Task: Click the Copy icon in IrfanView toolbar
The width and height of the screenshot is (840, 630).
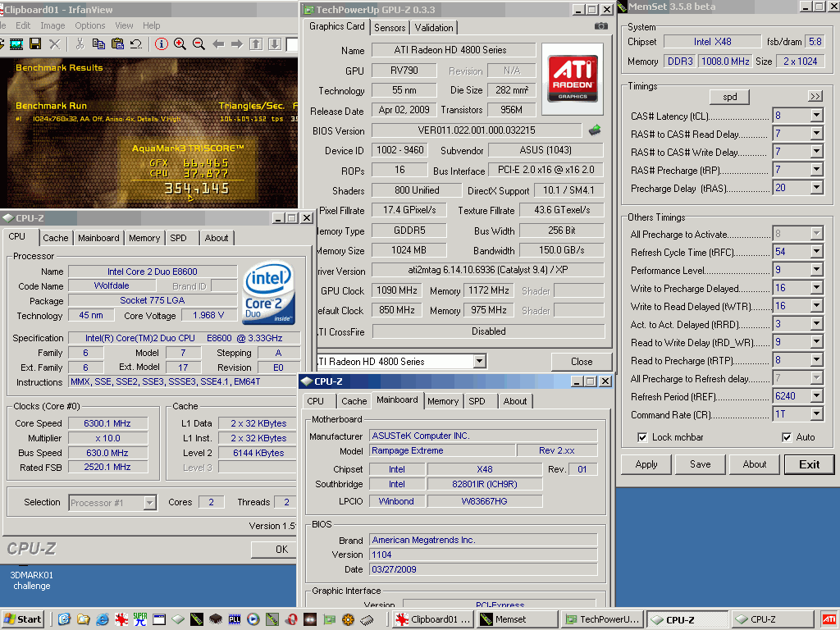Action: tap(98, 44)
